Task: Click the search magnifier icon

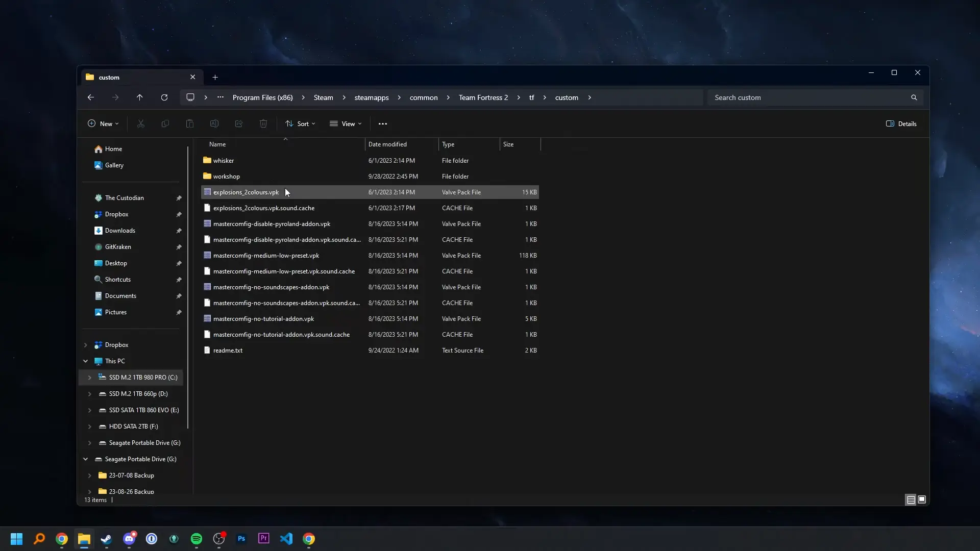Action: (914, 97)
